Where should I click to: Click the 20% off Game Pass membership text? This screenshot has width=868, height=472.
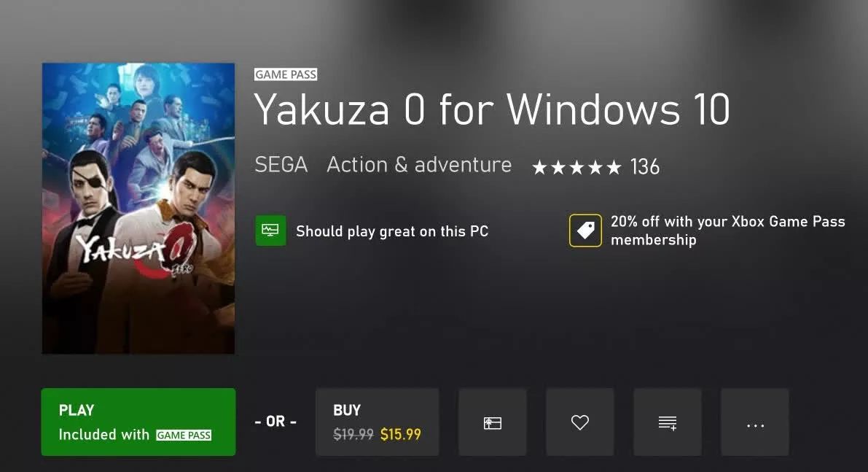pyautogui.click(x=727, y=231)
